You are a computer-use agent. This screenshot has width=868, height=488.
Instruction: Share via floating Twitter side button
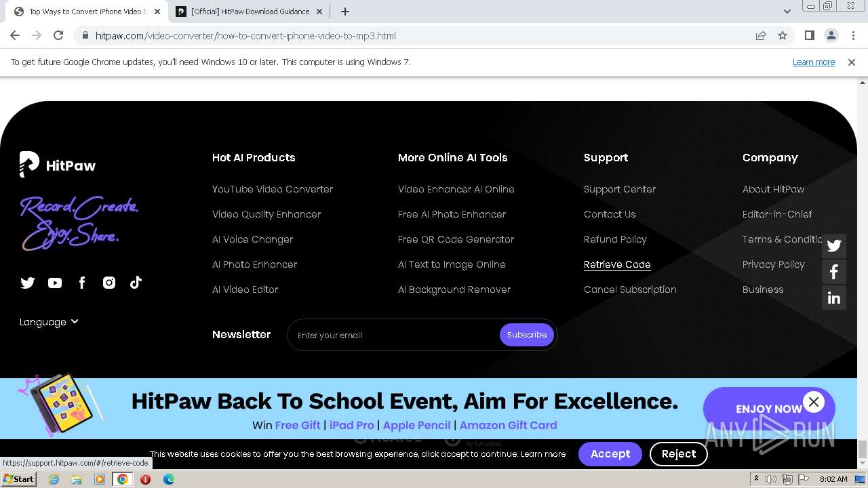834,246
